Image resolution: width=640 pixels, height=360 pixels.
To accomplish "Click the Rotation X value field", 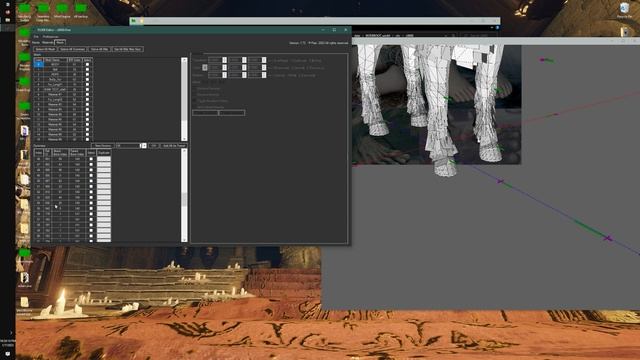I will click(215, 75).
